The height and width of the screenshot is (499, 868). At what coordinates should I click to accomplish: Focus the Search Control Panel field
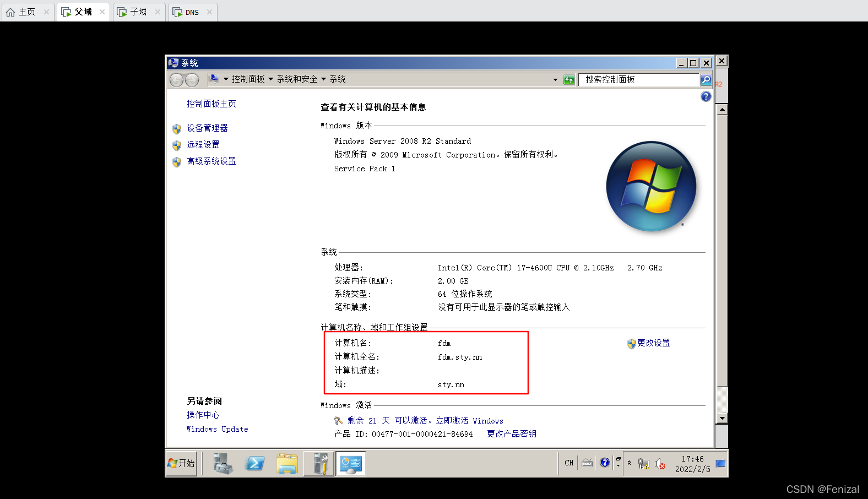(x=638, y=80)
